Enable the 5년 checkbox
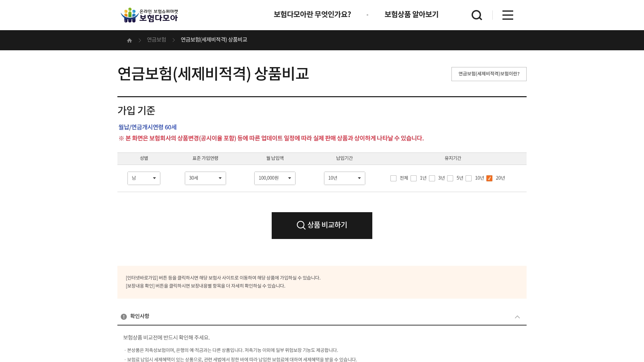The width and height of the screenshot is (644, 362). 450,178
